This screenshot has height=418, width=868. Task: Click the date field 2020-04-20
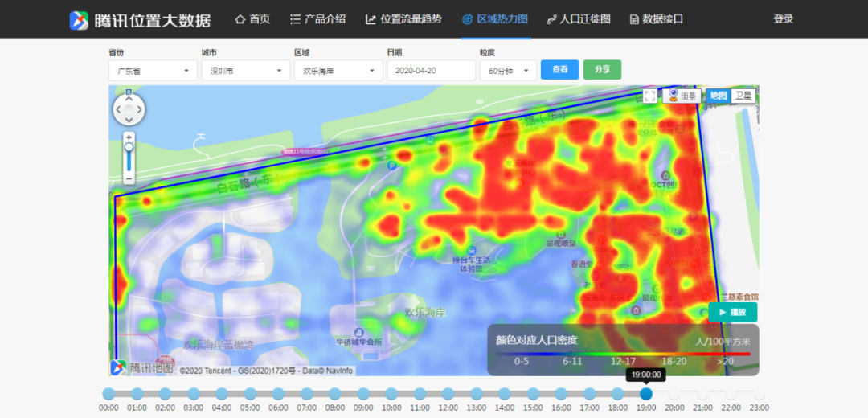click(x=432, y=71)
